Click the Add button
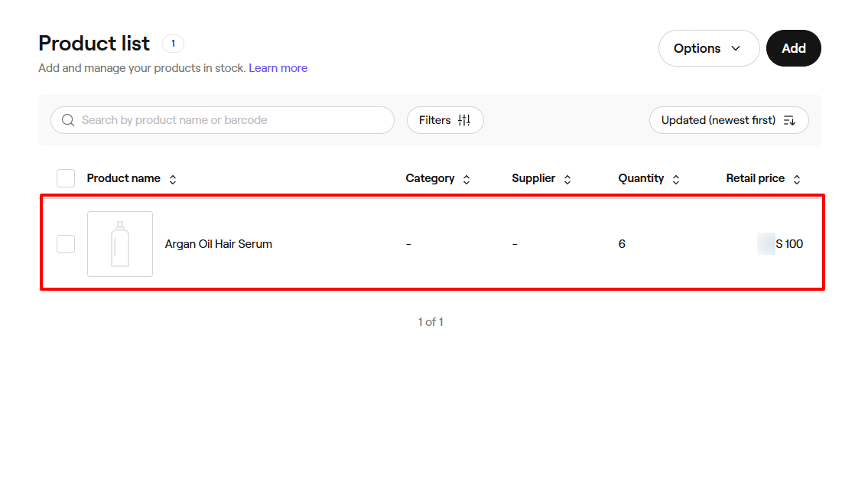 tap(793, 47)
